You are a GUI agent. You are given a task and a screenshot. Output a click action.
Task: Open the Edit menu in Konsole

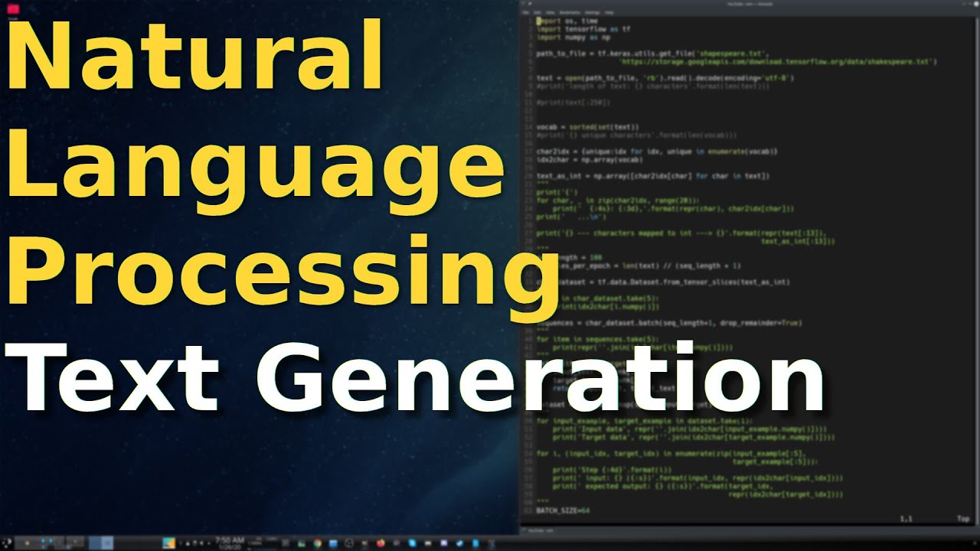point(537,13)
